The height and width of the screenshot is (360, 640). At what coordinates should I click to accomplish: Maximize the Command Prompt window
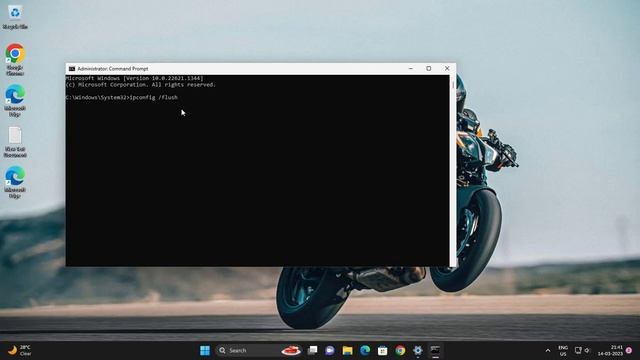429,69
